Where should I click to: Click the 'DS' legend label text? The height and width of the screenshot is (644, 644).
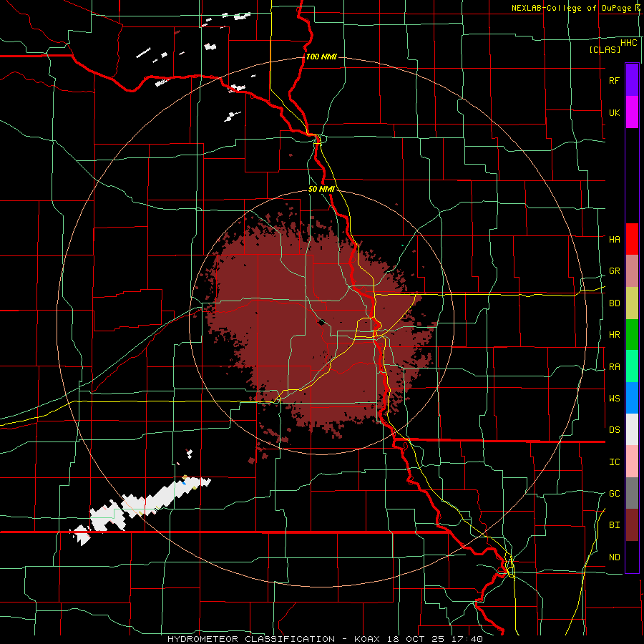614,430
